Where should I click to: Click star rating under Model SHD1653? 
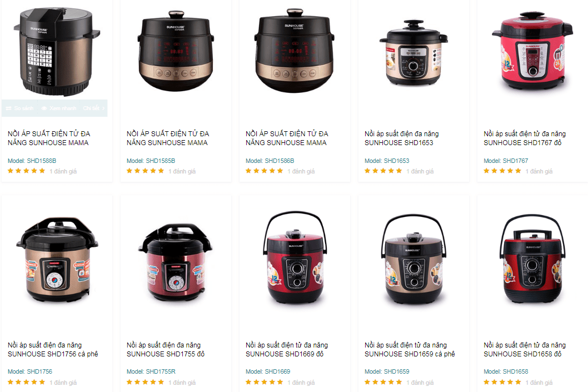[383, 171]
